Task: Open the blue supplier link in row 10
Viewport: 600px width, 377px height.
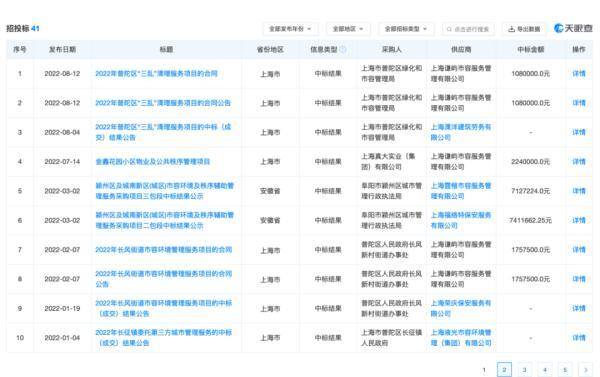Action: tap(461, 338)
